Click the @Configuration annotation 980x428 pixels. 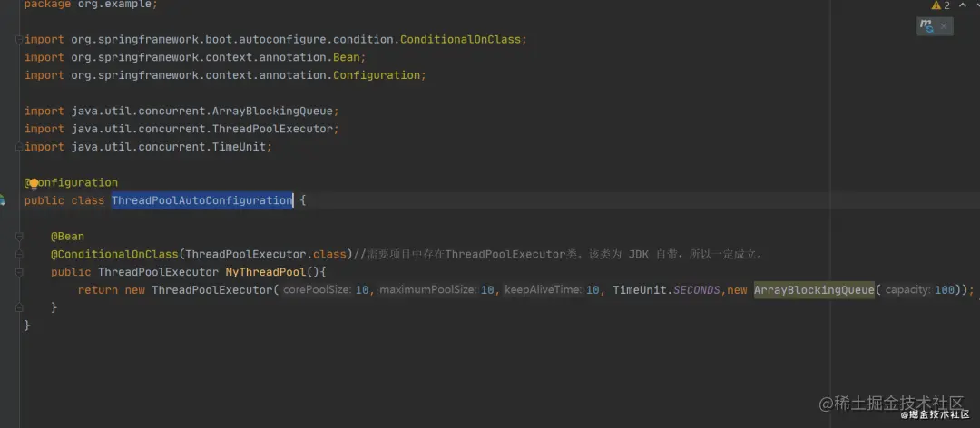(71, 183)
